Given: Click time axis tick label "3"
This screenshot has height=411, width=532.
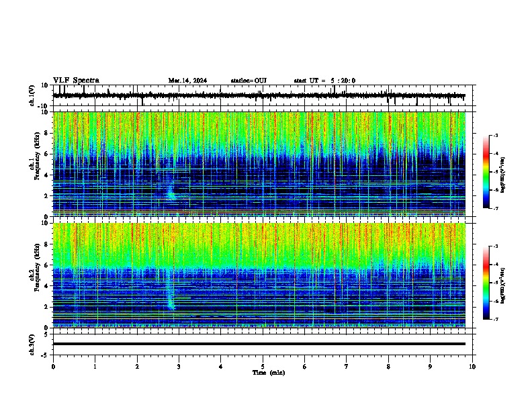Looking at the screenshot, I should click(179, 367).
